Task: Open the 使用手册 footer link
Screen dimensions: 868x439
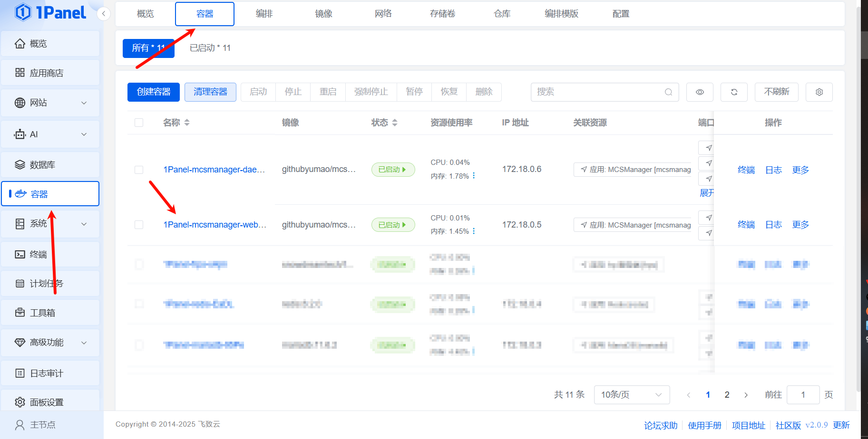Action: [704, 425]
